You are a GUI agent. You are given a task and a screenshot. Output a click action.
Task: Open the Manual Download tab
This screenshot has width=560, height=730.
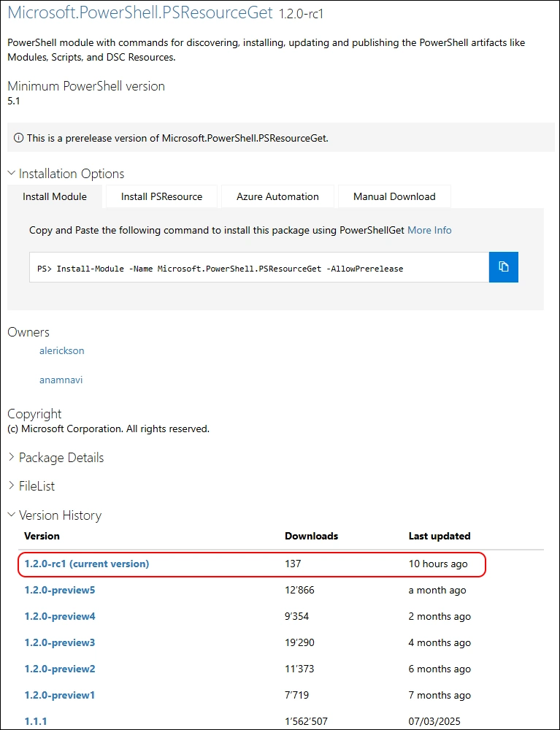[394, 196]
